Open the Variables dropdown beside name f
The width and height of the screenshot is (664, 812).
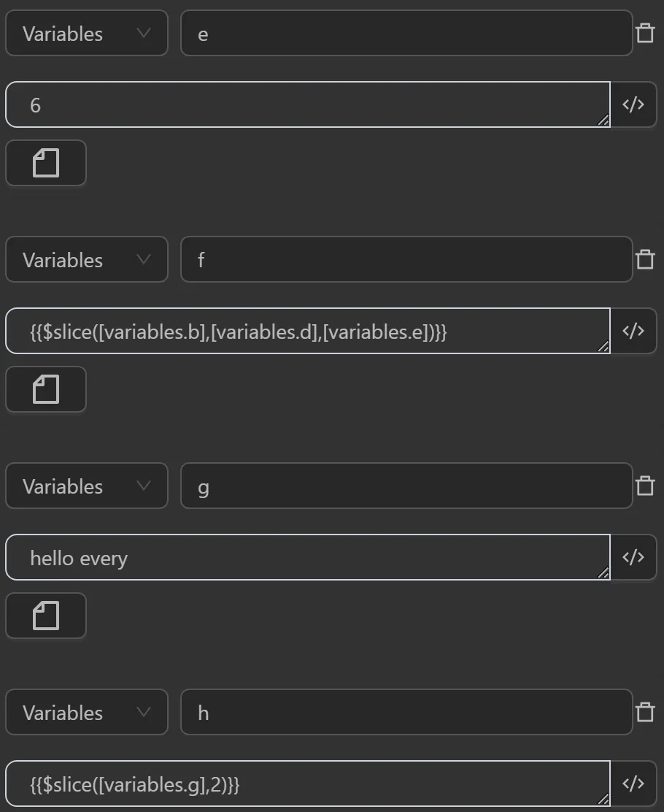[x=87, y=259]
